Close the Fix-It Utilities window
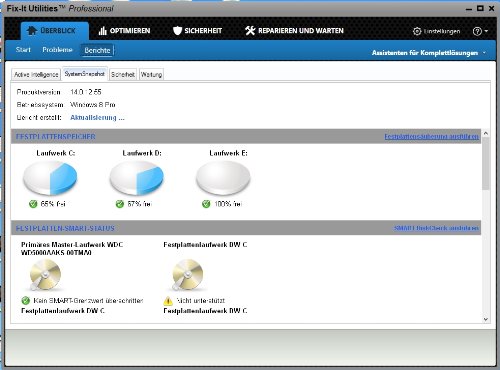Image resolution: width=500 pixels, height=370 pixels. click(x=491, y=8)
